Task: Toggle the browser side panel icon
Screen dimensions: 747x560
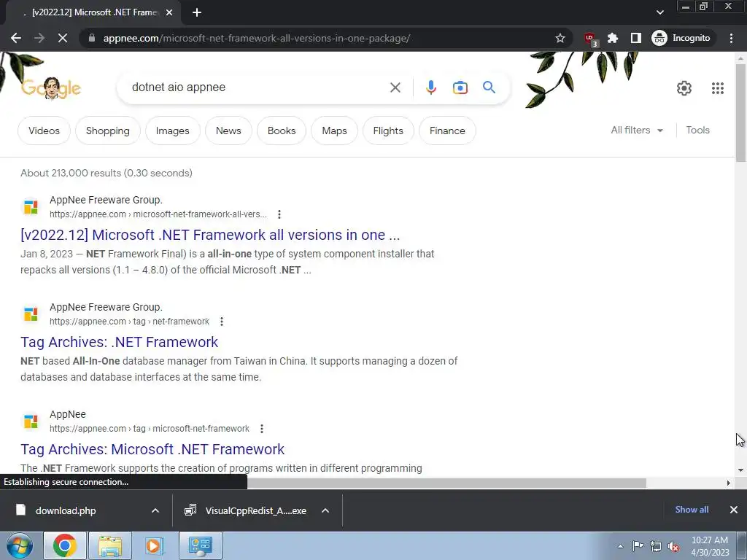Action: [x=635, y=38]
